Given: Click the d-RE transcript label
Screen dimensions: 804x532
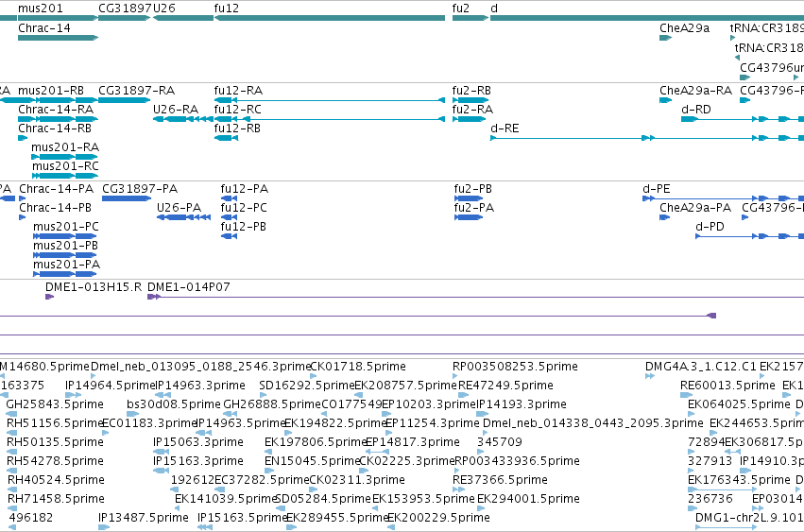Looking at the screenshot, I should (505, 129).
